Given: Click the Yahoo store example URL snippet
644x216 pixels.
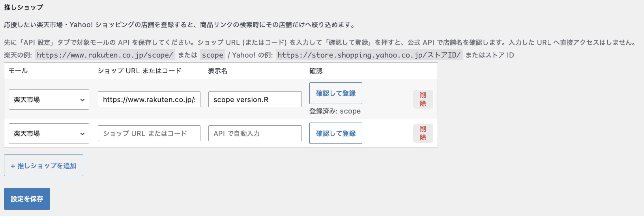Looking at the screenshot, I should (369, 55).
